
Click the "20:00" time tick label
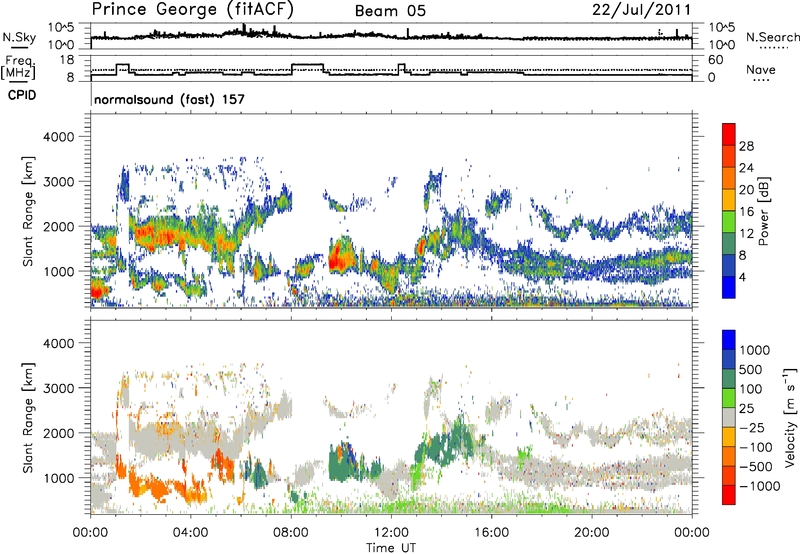(x=592, y=533)
